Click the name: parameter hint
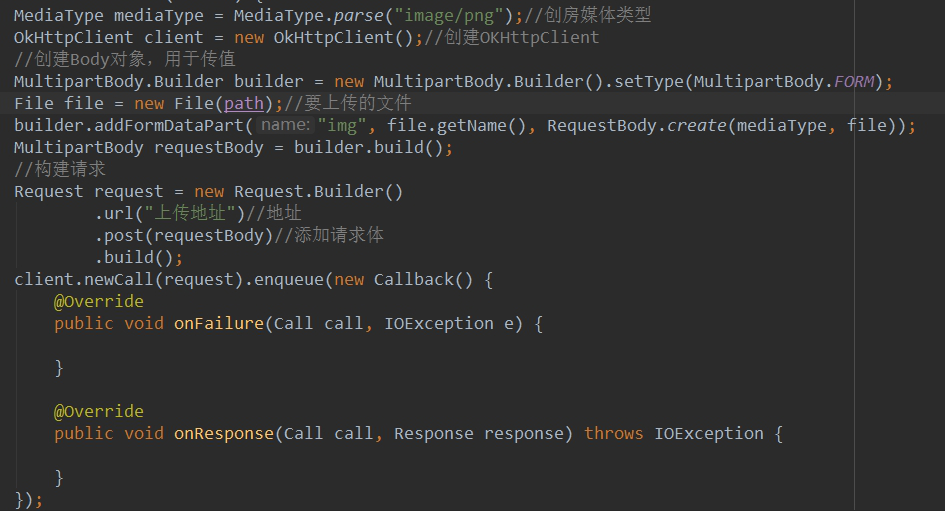Viewport: 945px width, 511px height. [285, 125]
